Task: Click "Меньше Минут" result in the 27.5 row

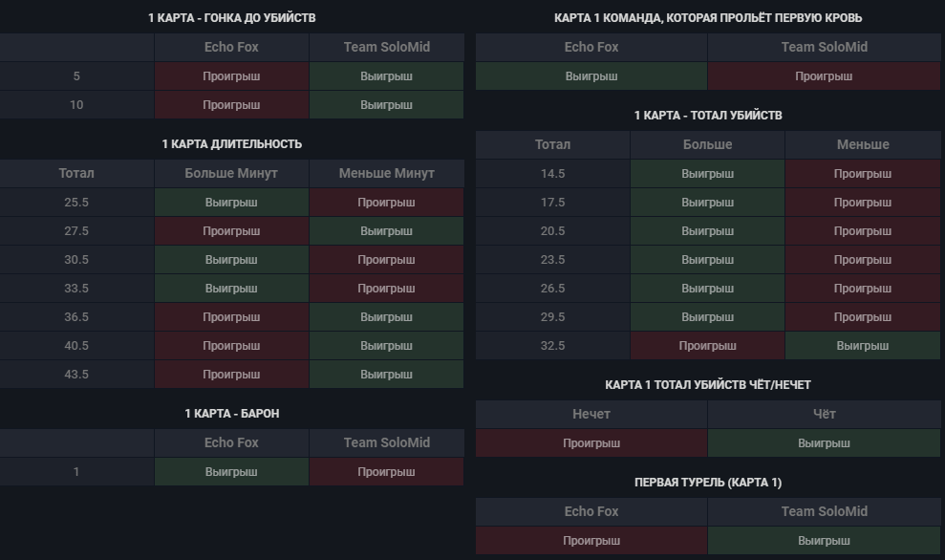Action: pyautogui.click(x=386, y=231)
